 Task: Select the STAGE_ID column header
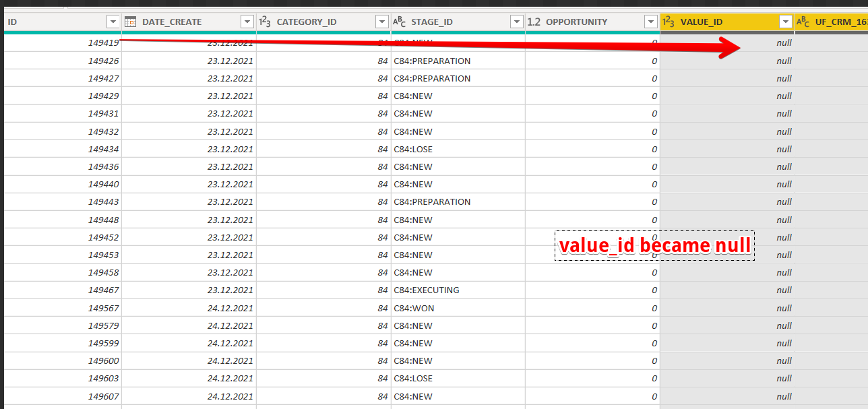(x=458, y=22)
